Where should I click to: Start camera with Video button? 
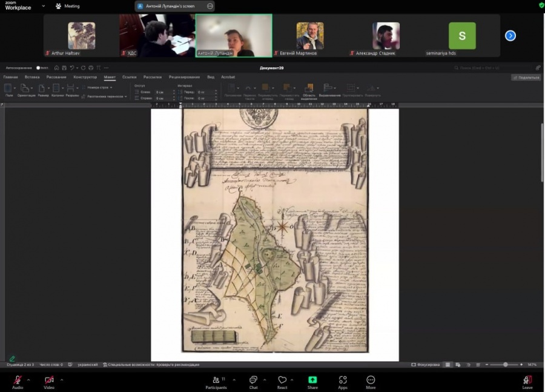(x=49, y=382)
